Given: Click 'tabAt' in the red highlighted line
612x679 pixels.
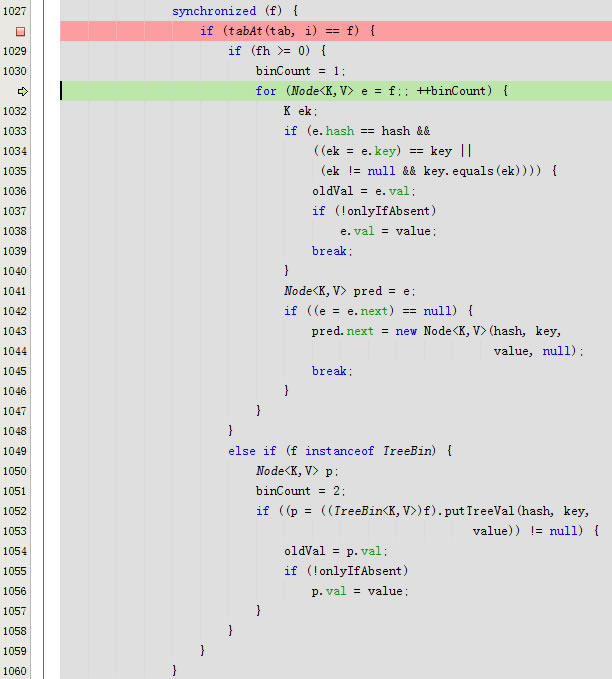Looking at the screenshot, I should point(245,31).
